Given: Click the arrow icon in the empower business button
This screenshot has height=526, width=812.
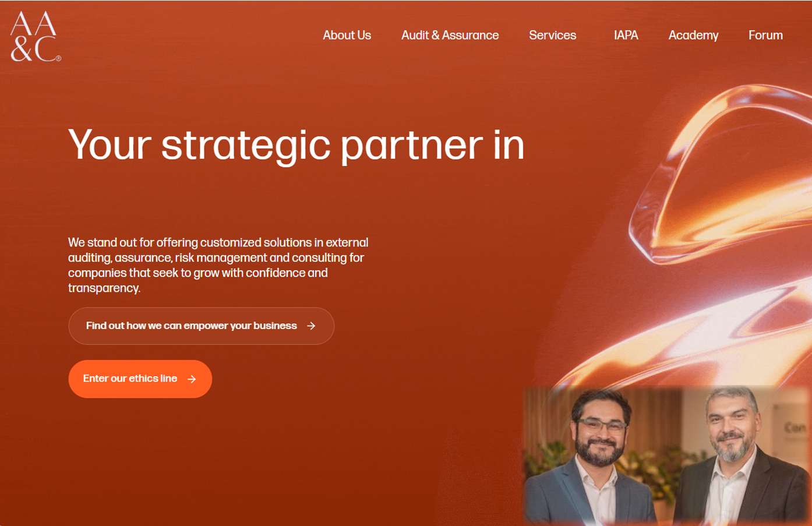Looking at the screenshot, I should [x=311, y=326].
